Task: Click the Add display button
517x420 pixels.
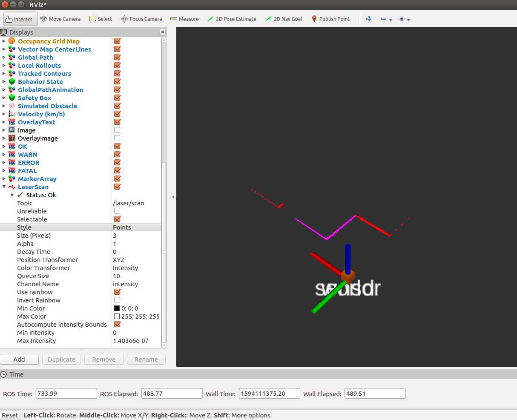Action: pyautogui.click(x=19, y=360)
